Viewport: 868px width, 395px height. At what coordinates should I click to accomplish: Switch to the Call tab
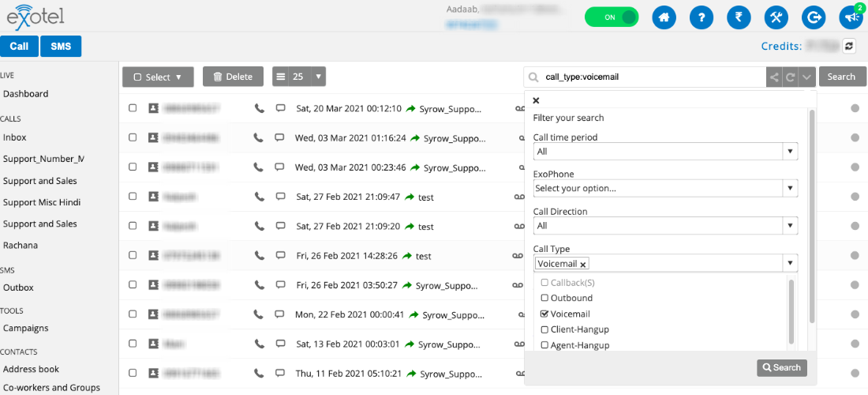20,47
